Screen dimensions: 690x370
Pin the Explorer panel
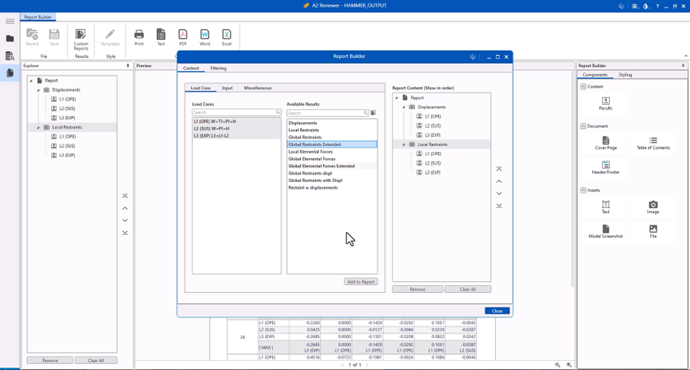pos(128,66)
